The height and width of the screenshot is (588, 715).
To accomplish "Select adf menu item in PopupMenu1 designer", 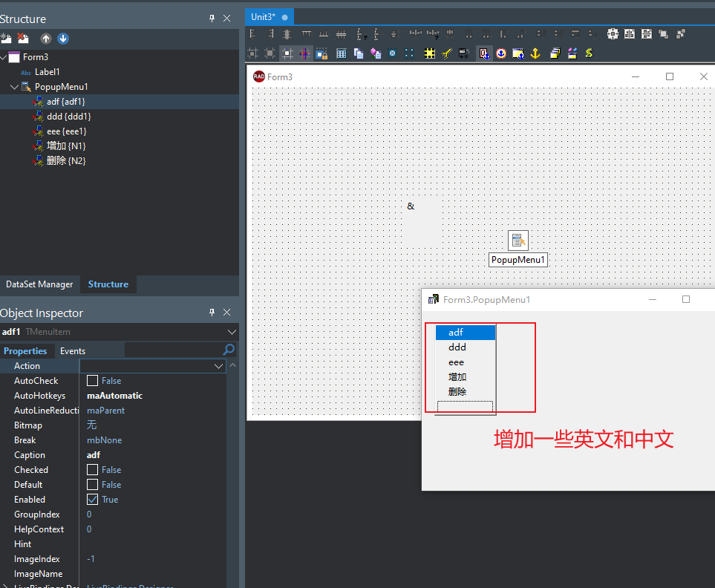I will (x=465, y=333).
